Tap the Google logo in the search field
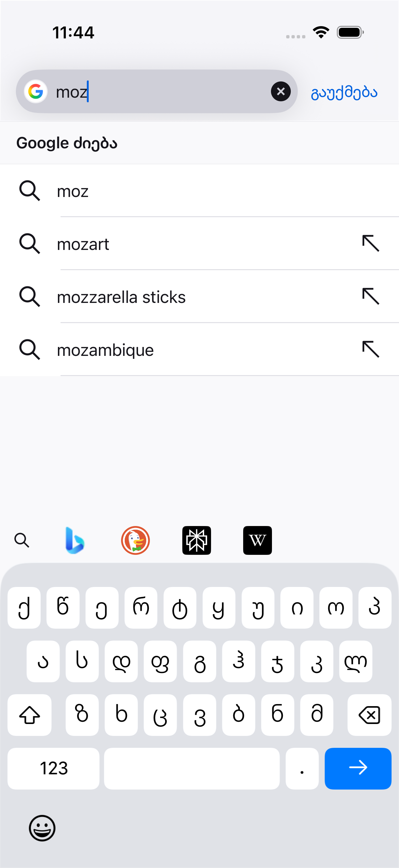 point(35,91)
